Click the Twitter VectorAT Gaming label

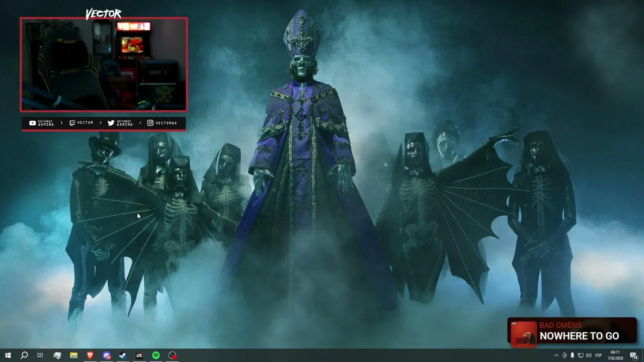click(x=120, y=123)
